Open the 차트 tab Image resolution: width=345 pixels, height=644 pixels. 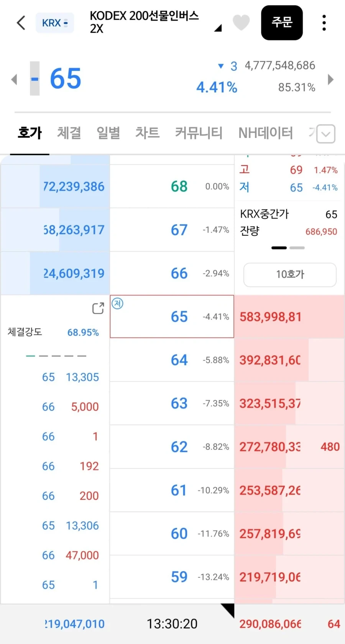(147, 133)
